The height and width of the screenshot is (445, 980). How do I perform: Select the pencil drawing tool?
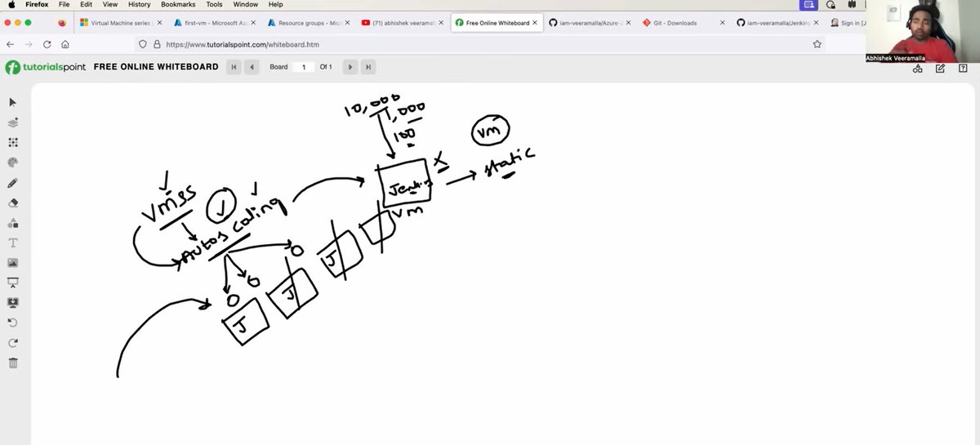(x=13, y=183)
